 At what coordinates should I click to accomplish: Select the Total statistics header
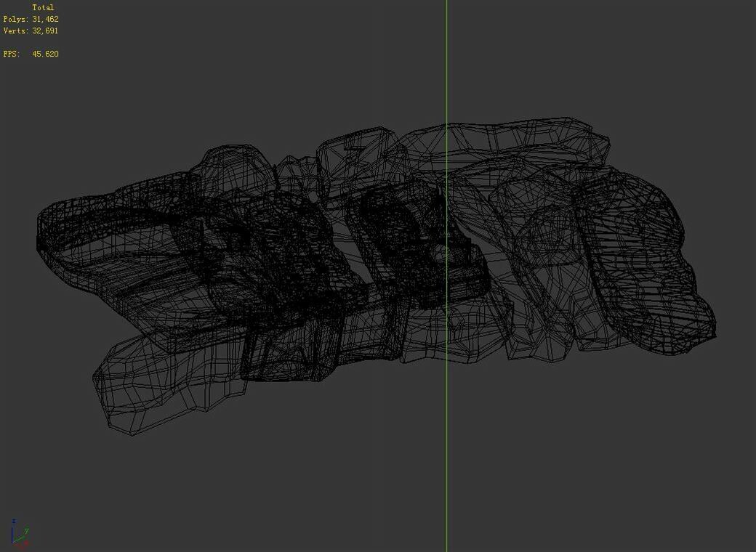43,8
